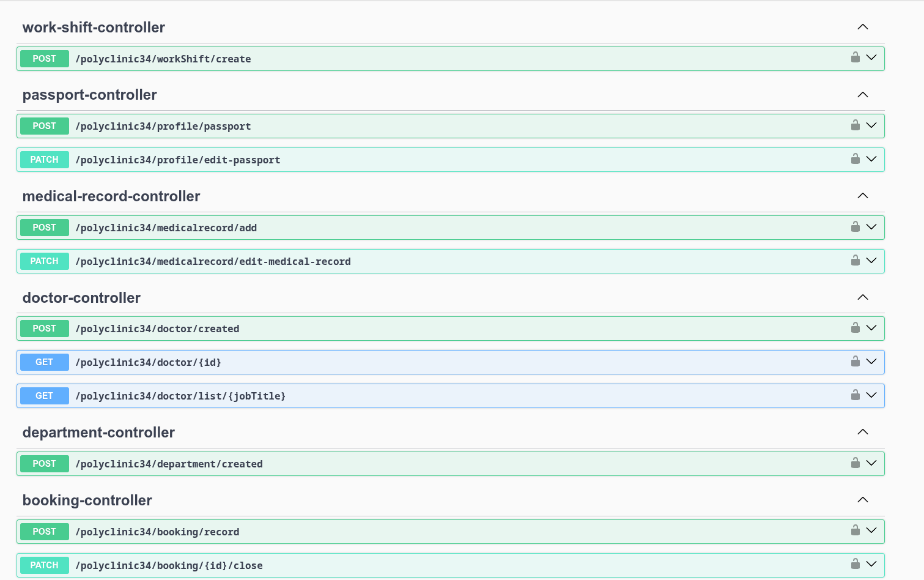The width and height of the screenshot is (924, 580).
Task: Click the passport-controller heading
Action: pos(90,95)
